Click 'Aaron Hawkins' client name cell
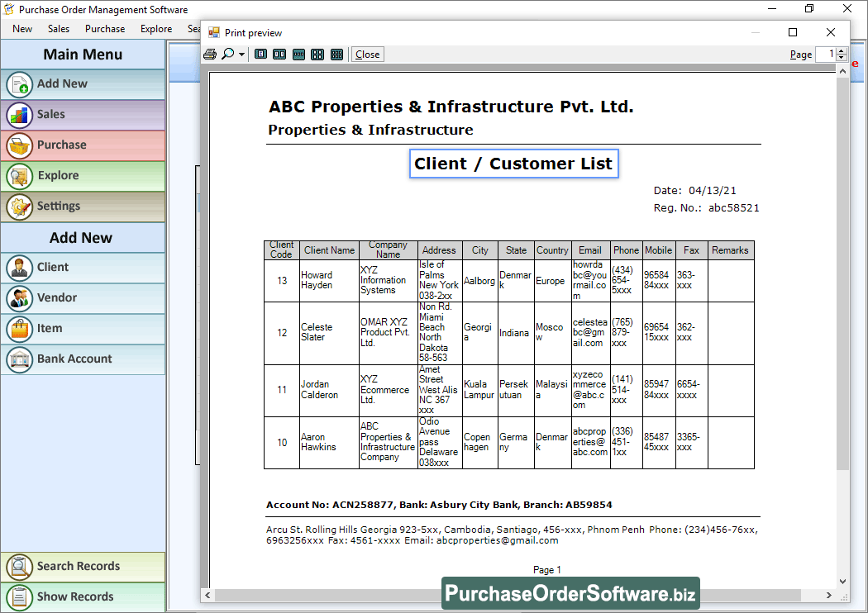The image size is (868, 613). (x=329, y=443)
